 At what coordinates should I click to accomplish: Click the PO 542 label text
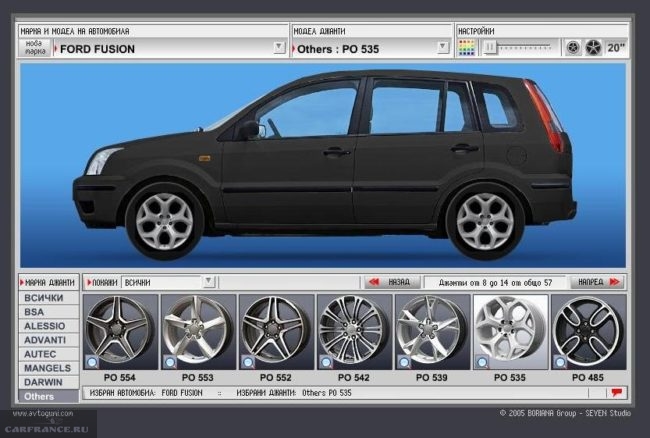(x=353, y=378)
